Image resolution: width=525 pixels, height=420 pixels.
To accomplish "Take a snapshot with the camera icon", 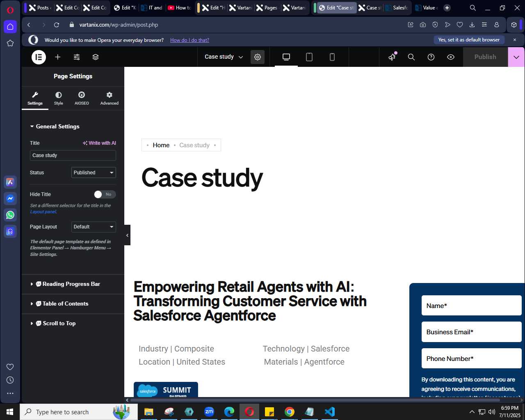I will 423,25.
